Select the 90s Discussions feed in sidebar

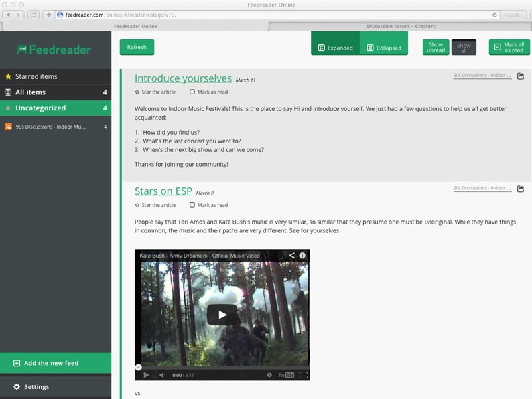click(51, 127)
